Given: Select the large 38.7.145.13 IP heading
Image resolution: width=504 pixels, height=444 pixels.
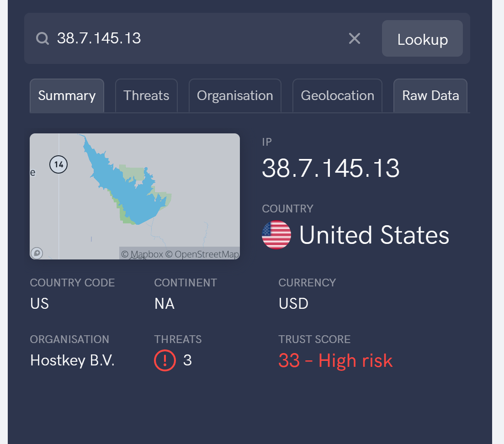Looking at the screenshot, I should (x=330, y=168).
